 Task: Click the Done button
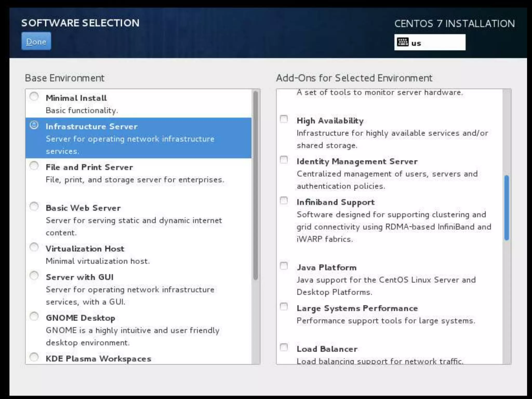coord(36,42)
